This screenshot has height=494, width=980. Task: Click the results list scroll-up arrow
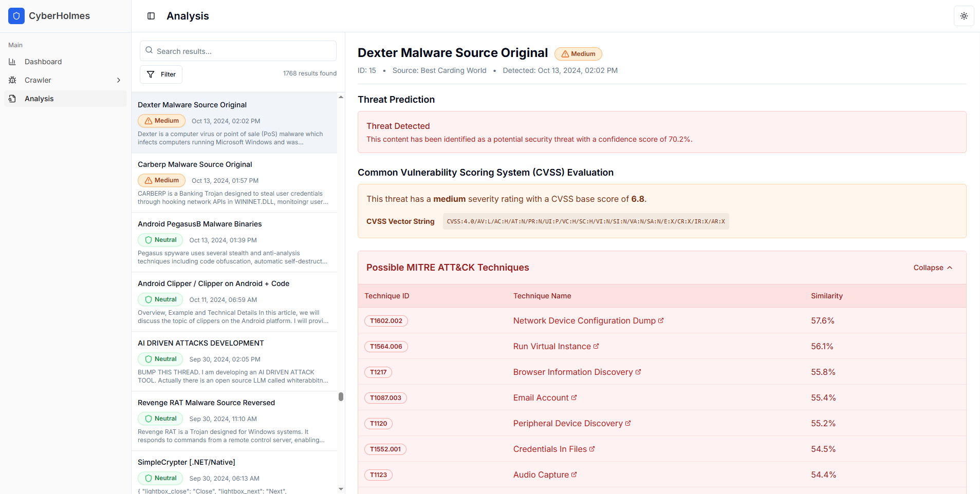point(341,97)
